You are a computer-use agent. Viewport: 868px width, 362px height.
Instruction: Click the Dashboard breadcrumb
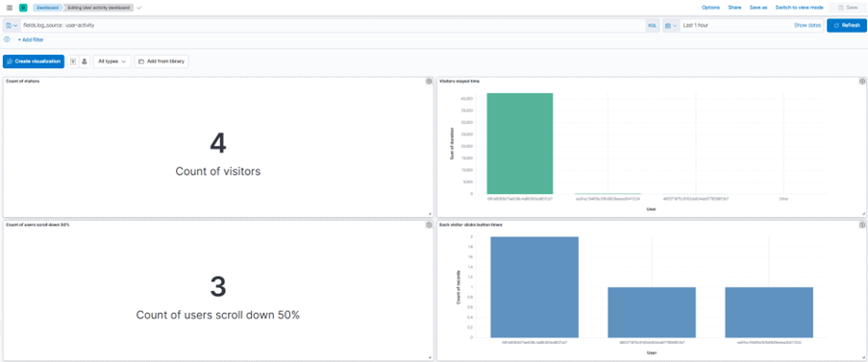(47, 8)
